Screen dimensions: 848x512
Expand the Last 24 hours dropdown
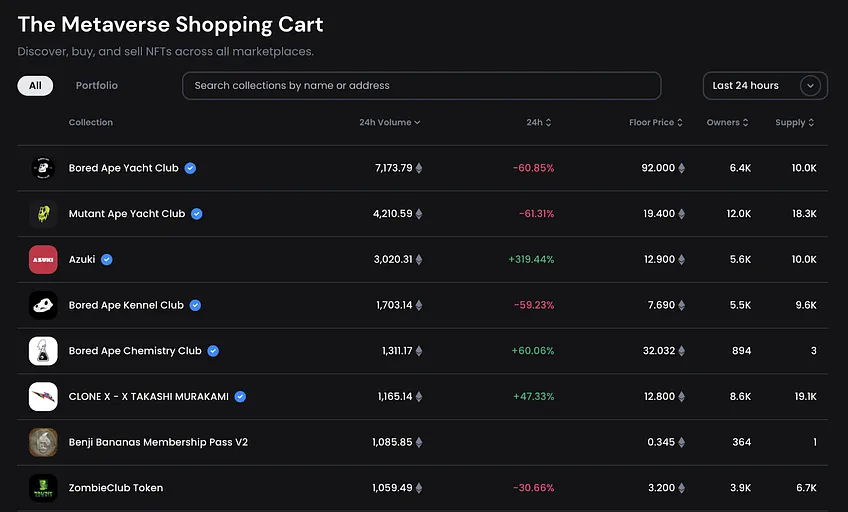point(765,85)
